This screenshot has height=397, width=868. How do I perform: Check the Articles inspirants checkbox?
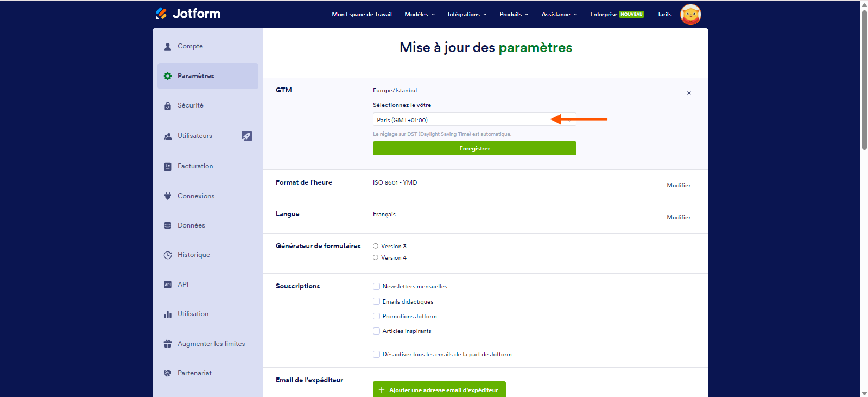(376, 331)
